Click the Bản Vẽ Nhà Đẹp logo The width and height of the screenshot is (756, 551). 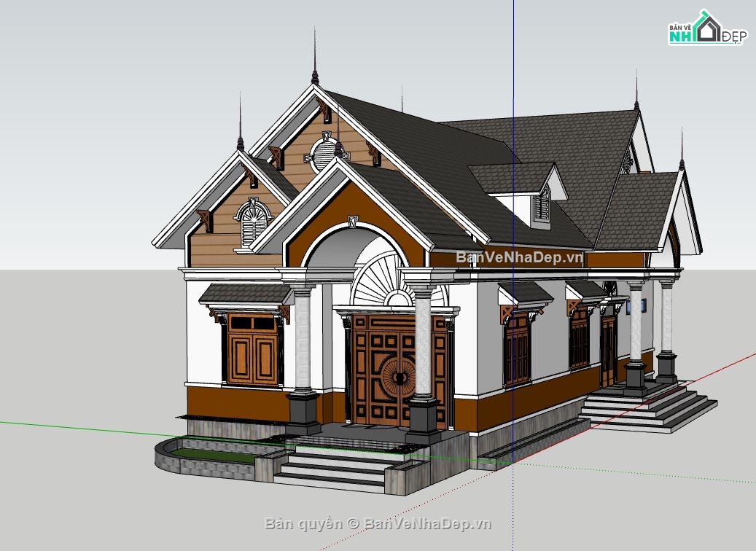(x=706, y=30)
